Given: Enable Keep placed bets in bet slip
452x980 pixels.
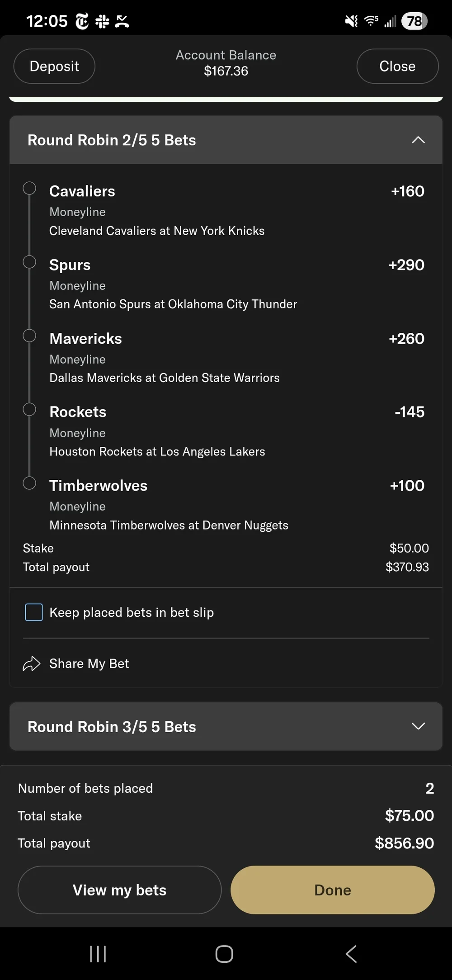Looking at the screenshot, I should [x=34, y=612].
